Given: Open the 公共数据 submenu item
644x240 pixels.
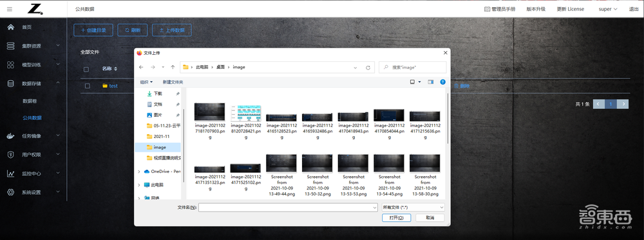Looking at the screenshot, I should [x=32, y=118].
